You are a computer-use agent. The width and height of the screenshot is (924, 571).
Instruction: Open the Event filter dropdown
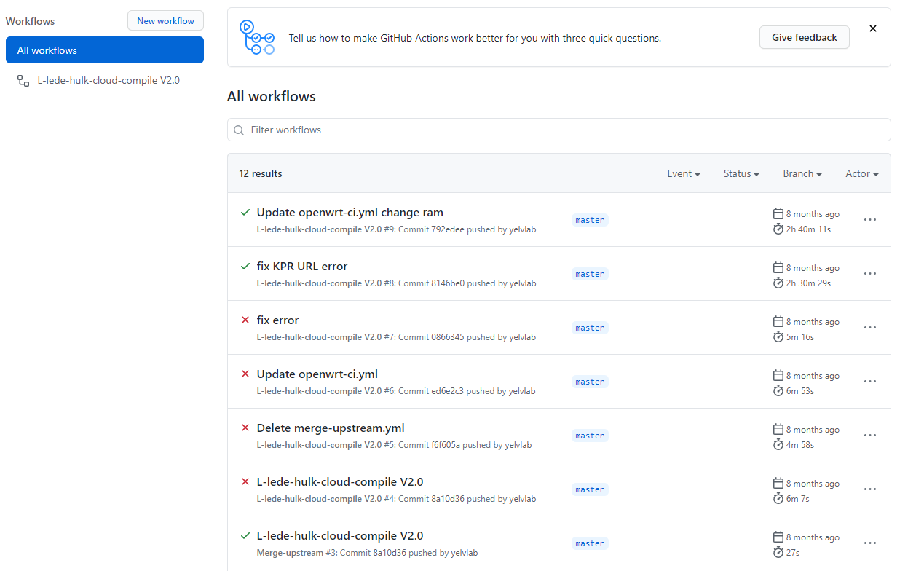click(684, 174)
